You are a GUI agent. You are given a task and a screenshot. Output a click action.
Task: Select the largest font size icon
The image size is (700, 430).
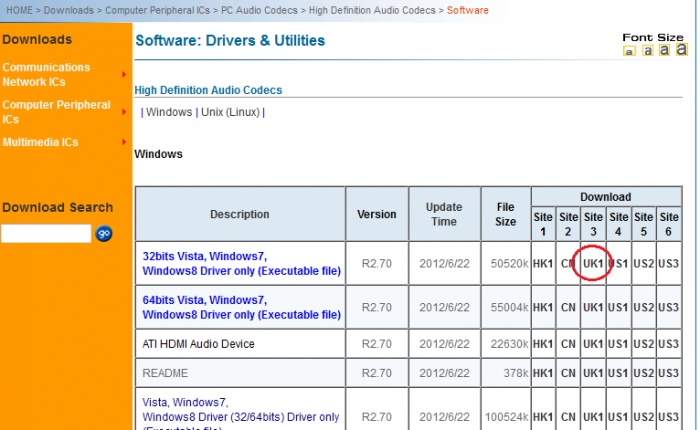tap(681, 49)
